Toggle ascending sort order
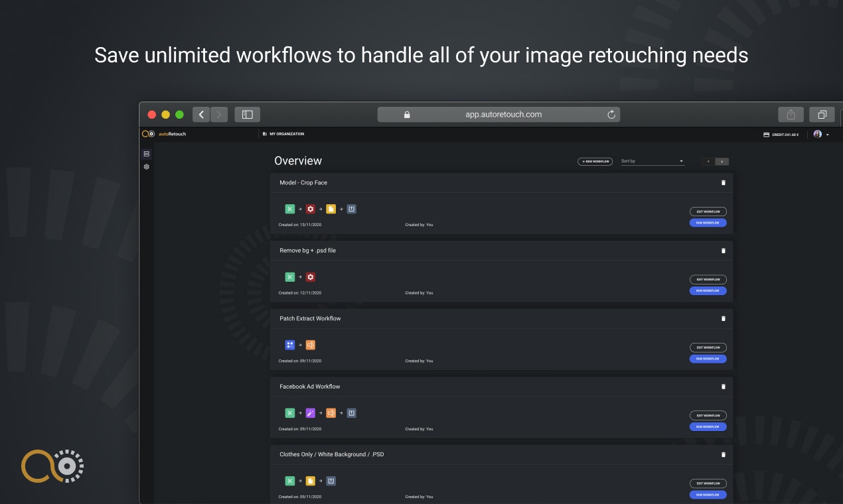 (x=708, y=161)
